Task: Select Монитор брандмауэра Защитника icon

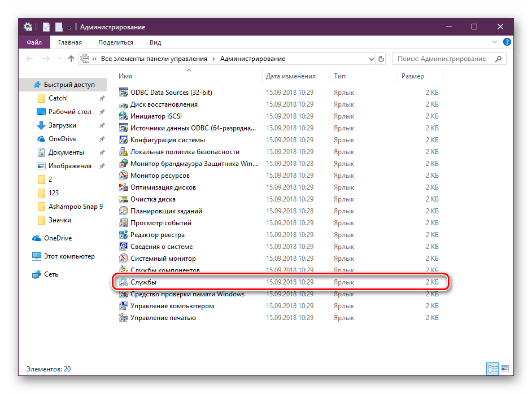Action: [124, 164]
